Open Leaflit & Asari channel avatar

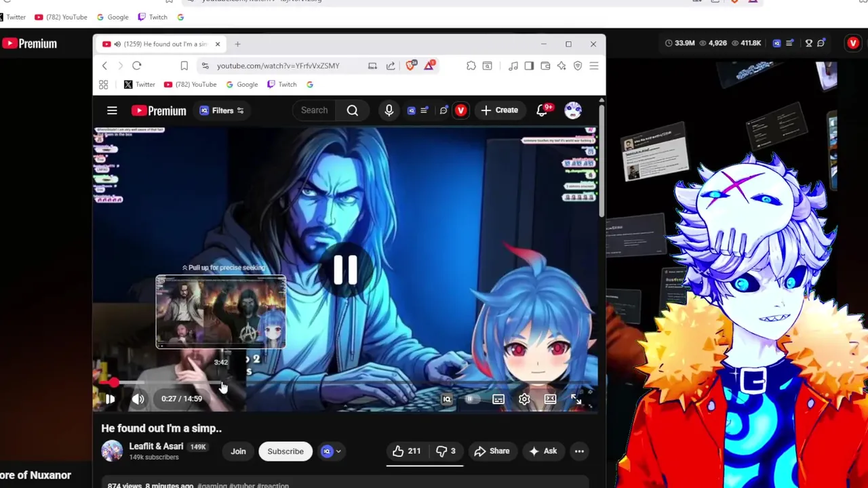112,451
